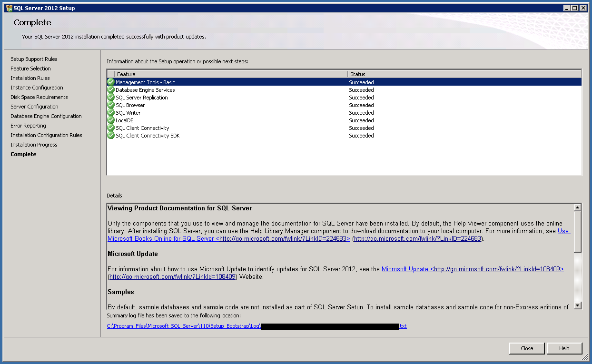
Task: Click the Samples heading in Details
Action: coord(121,292)
